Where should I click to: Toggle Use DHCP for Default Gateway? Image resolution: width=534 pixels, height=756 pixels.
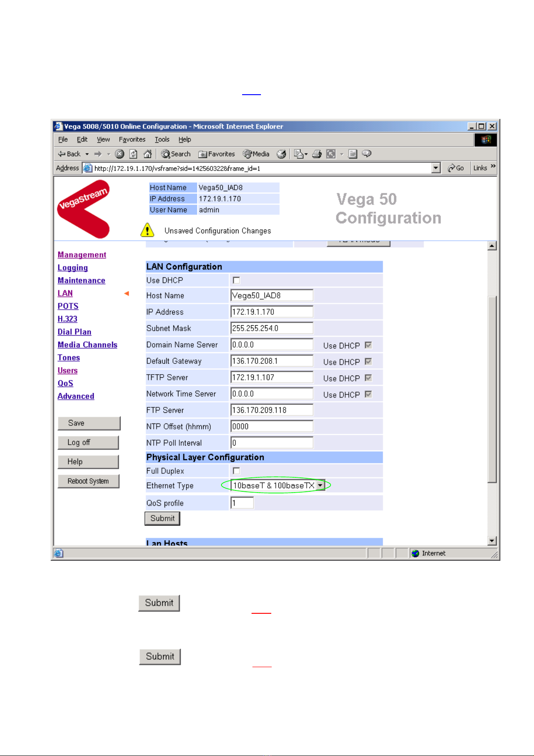pos(369,362)
